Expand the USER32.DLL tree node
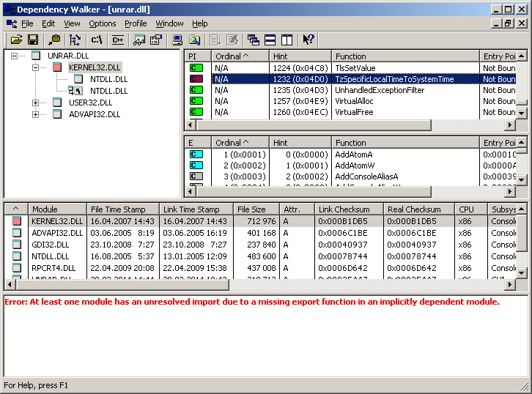Screen dimensions: 532x394 coord(35,103)
